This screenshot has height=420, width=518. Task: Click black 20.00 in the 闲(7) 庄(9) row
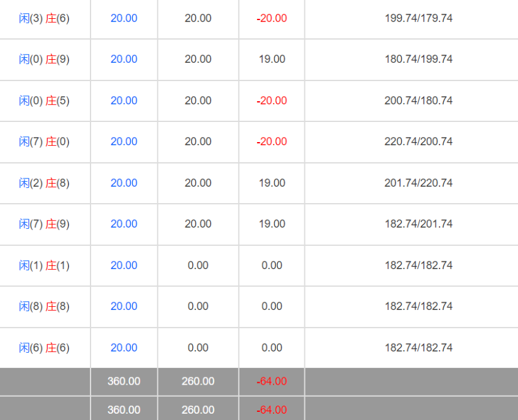click(198, 224)
